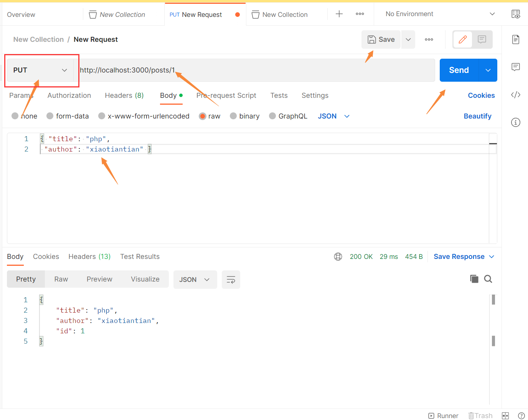
Task: Open request options ellipsis next to Save
Action: [x=429, y=40]
